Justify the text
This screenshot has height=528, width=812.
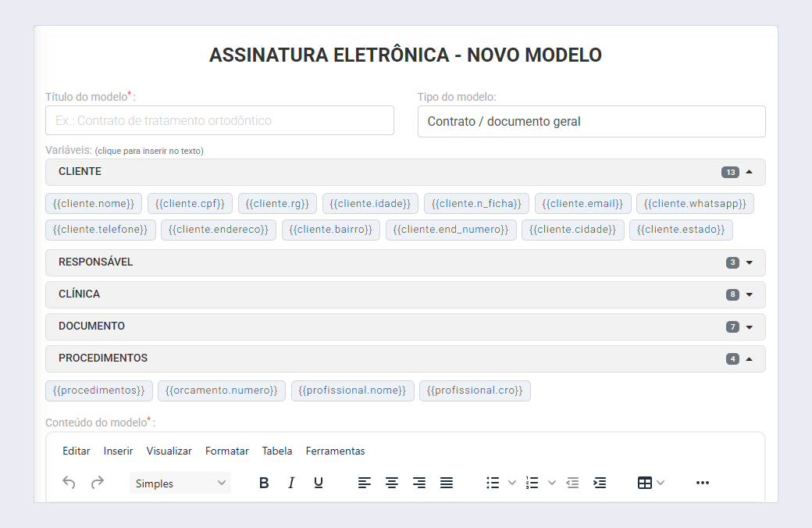pyautogui.click(x=447, y=483)
